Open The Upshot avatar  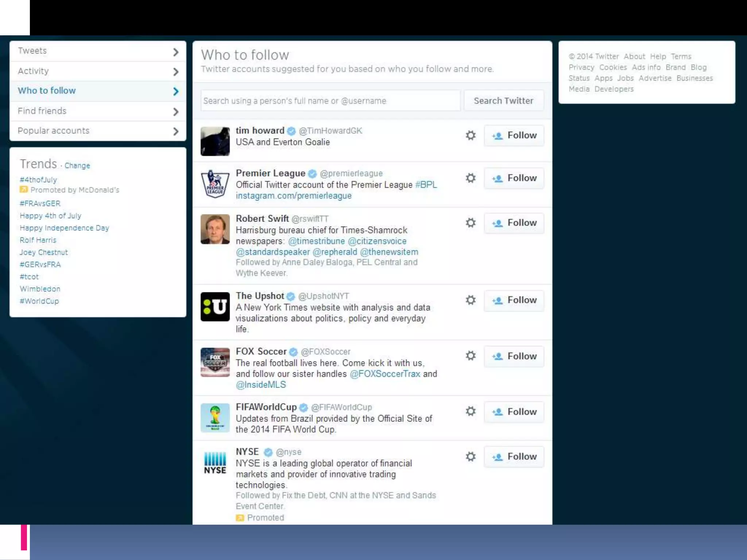coord(215,307)
